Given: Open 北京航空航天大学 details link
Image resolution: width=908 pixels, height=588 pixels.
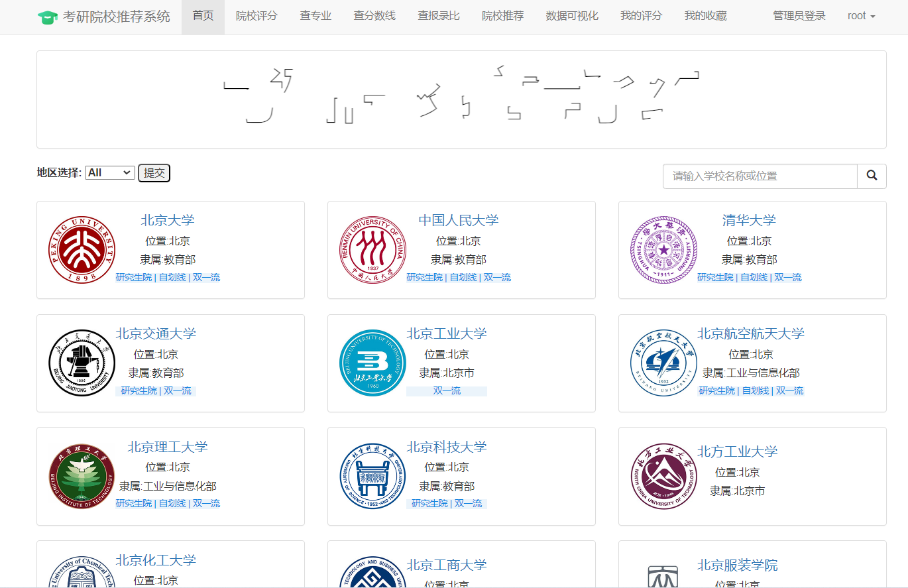Looking at the screenshot, I should click(751, 333).
